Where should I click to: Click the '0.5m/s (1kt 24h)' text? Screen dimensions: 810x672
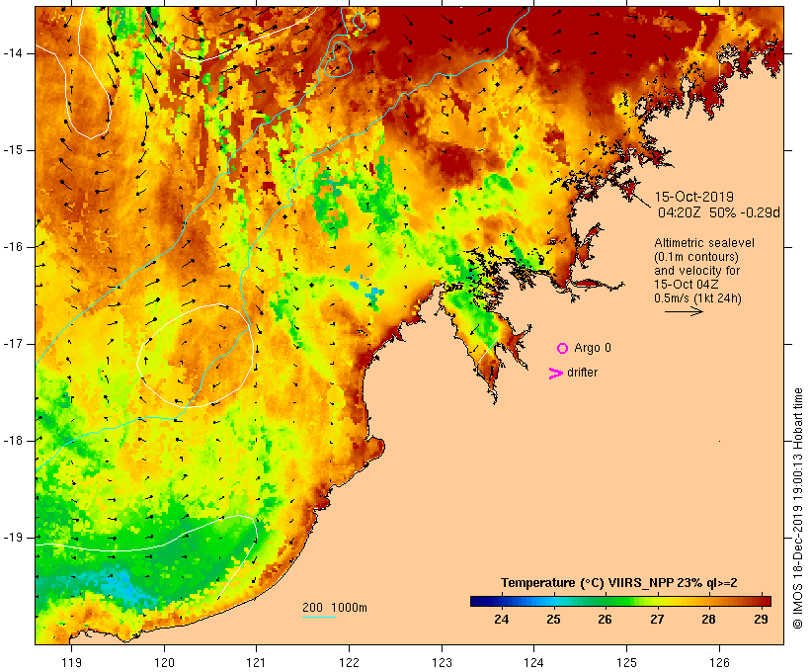[x=697, y=298]
